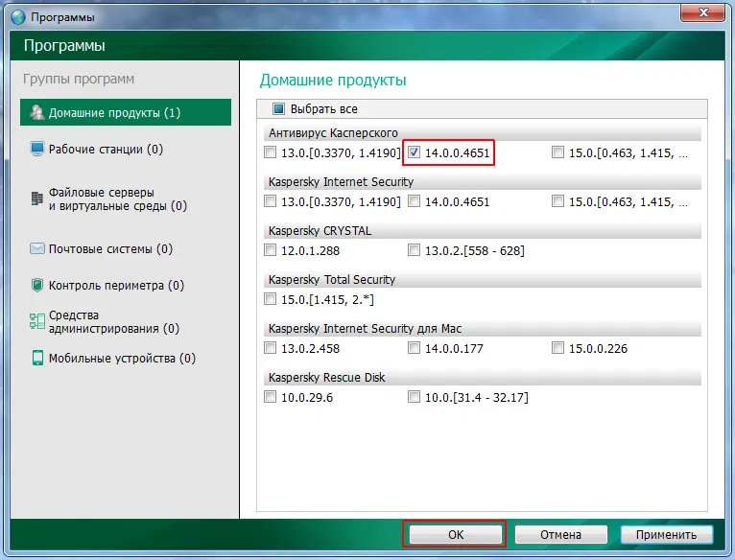Click the green Домашние продукты heading

coord(333,81)
